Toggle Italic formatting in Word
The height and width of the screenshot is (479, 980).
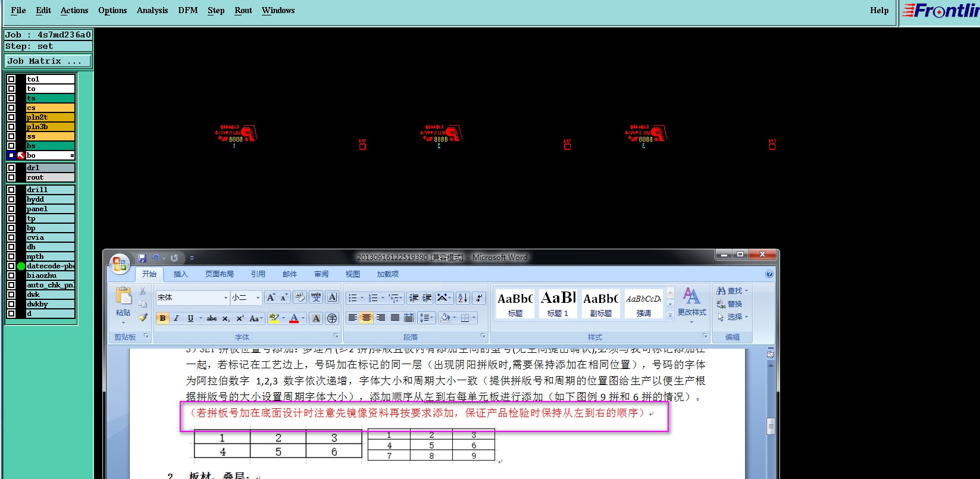coord(176,318)
